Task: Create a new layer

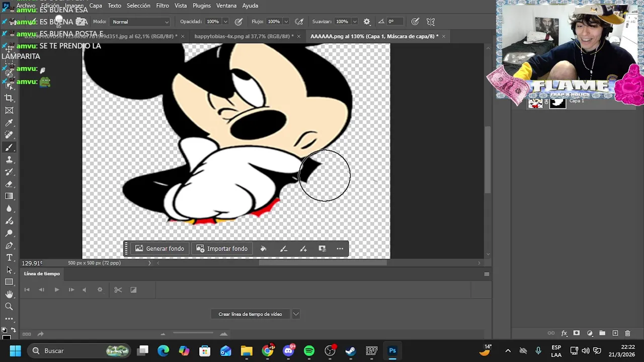Action: pos(615,333)
